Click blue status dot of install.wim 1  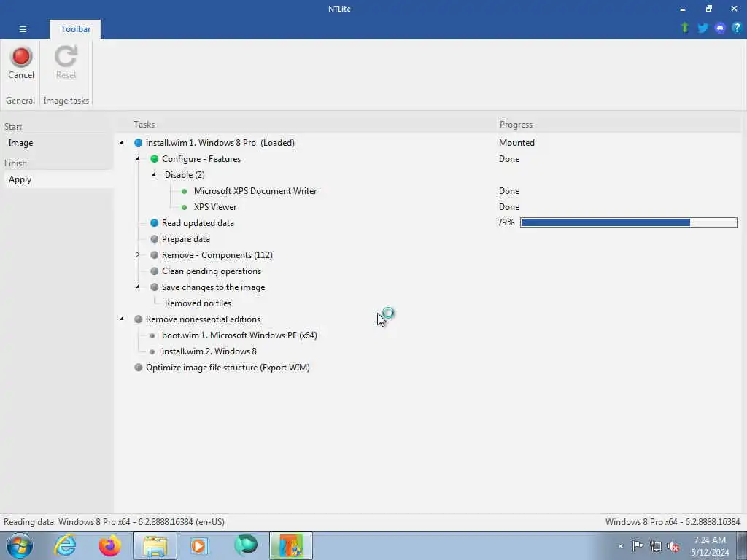(x=138, y=143)
